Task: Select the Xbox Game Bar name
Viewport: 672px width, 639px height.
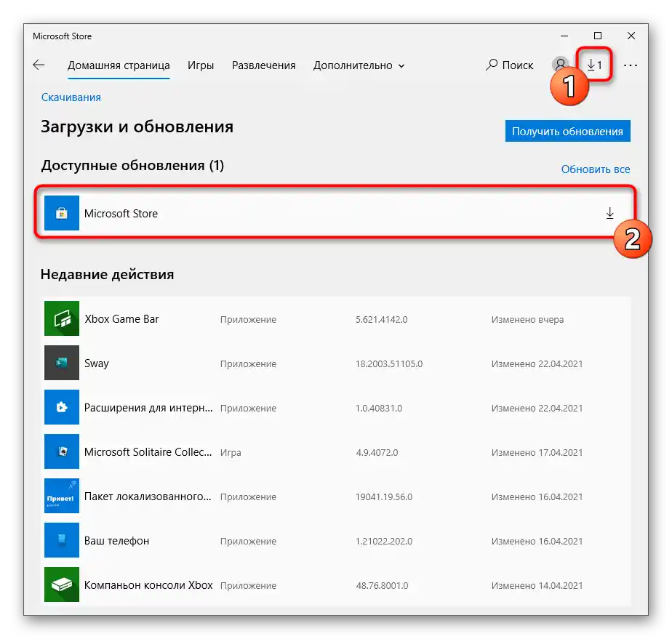Action: pyautogui.click(x=121, y=319)
